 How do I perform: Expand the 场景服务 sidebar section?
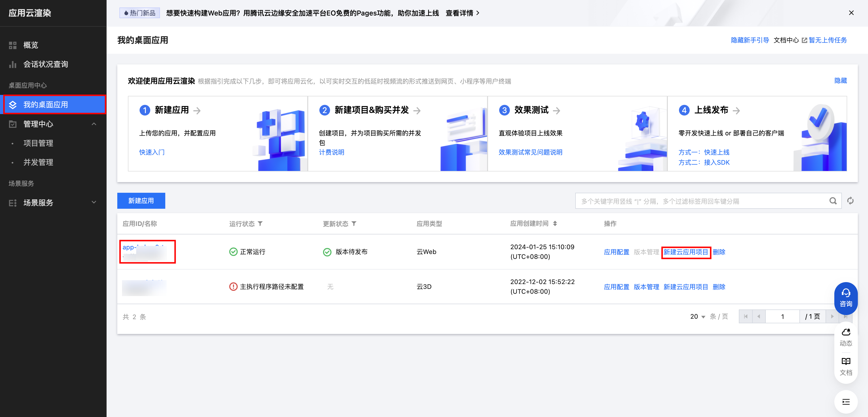pos(94,202)
